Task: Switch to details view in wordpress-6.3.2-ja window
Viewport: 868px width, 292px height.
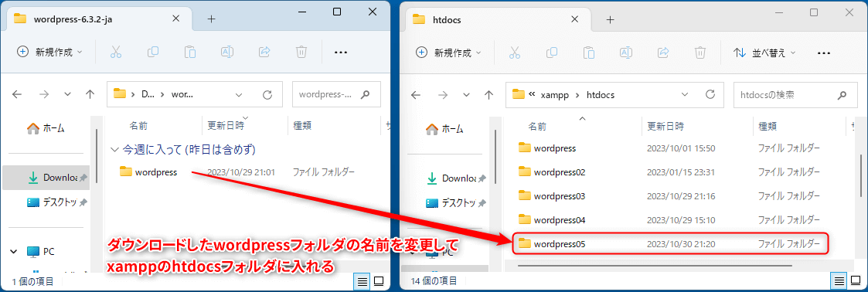Action: pyautogui.click(x=362, y=281)
